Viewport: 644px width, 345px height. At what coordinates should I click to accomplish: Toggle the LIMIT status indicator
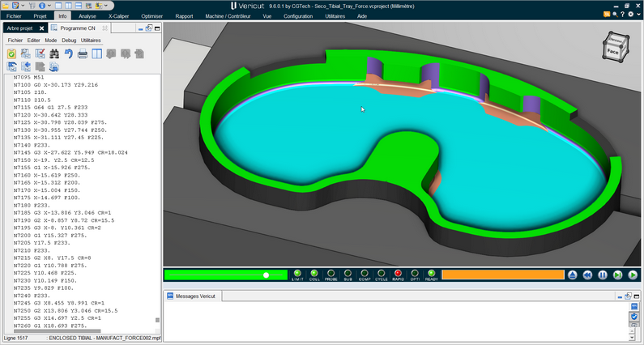pos(296,275)
